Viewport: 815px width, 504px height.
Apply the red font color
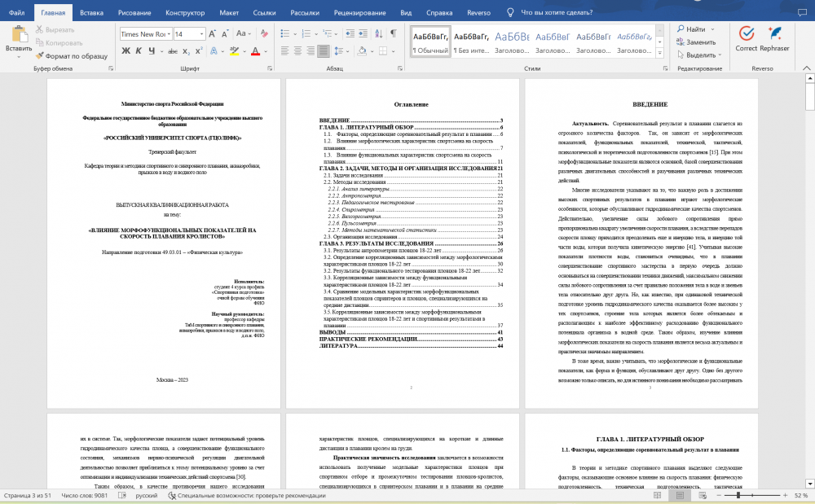(255, 50)
